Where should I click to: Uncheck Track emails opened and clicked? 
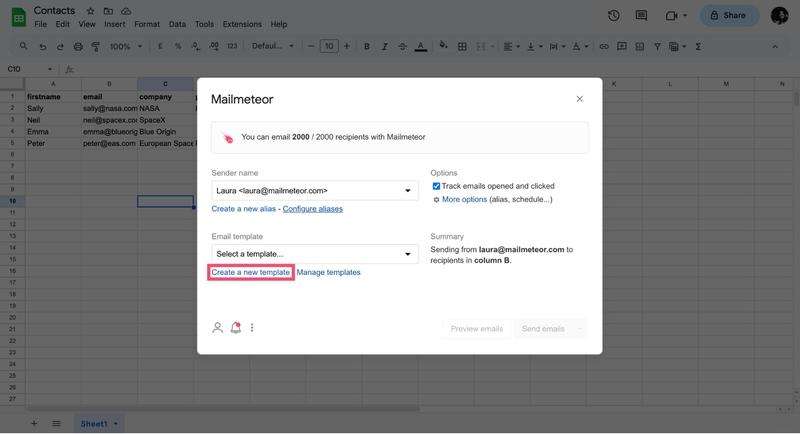pyautogui.click(x=436, y=186)
